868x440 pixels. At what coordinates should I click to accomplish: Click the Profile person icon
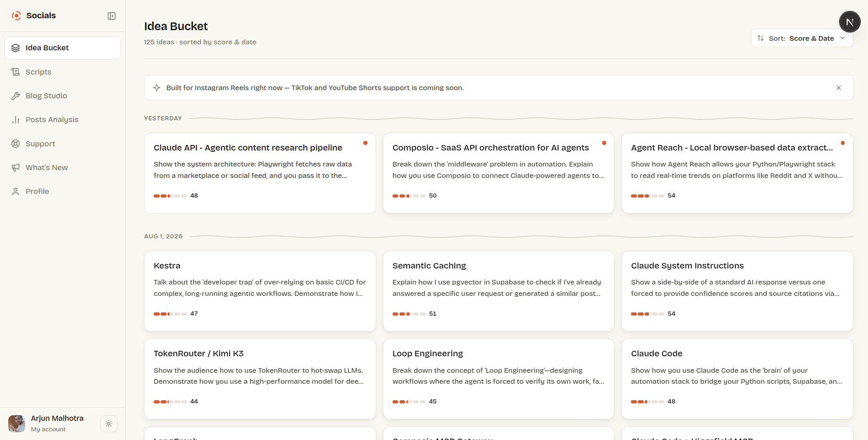coord(16,192)
